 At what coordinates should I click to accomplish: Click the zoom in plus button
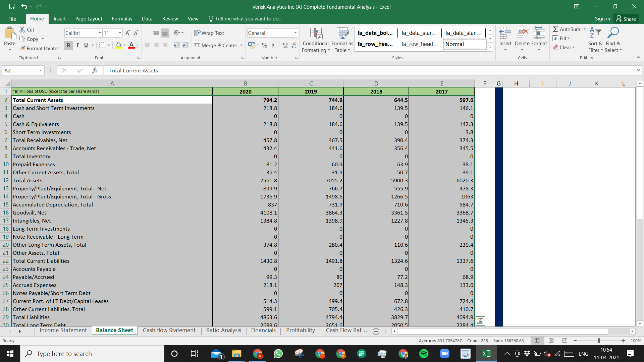623,341
